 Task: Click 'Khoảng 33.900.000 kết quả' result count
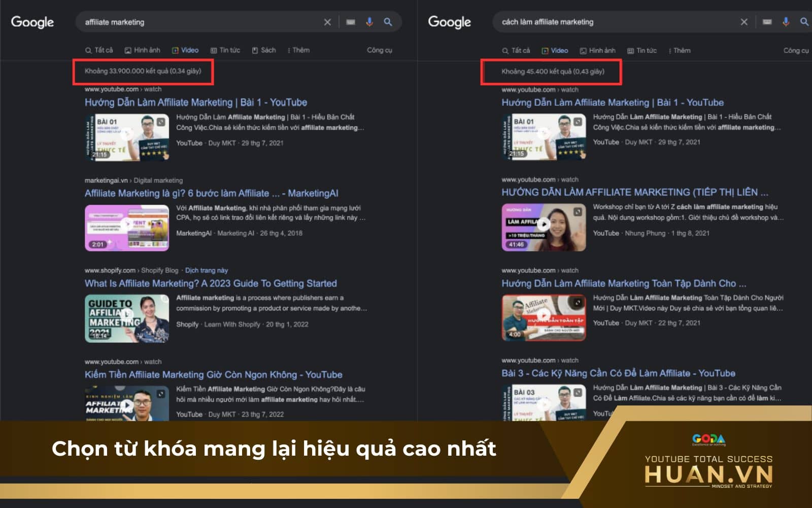(x=143, y=71)
